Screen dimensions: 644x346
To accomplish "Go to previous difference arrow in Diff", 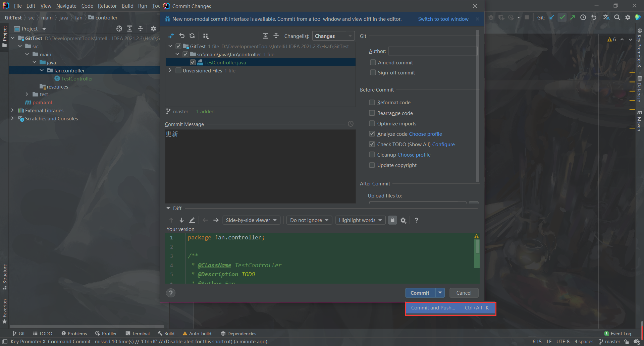I will tap(171, 220).
